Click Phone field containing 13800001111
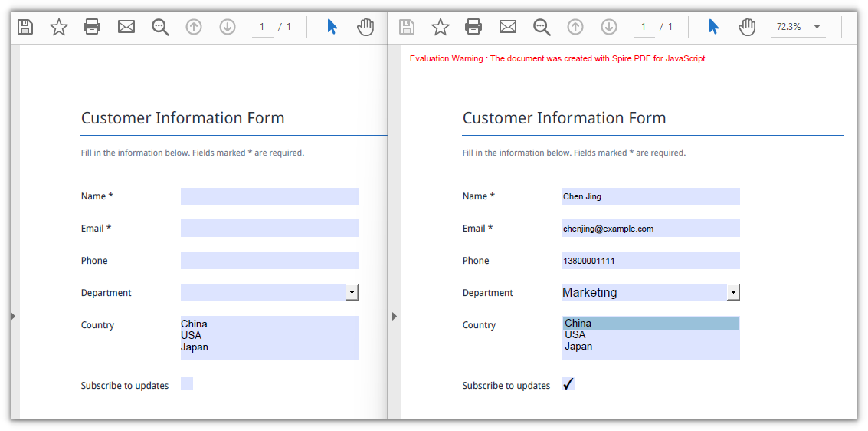The height and width of the screenshot is (431, 868). pyautogui.click(x=651, y=261)
